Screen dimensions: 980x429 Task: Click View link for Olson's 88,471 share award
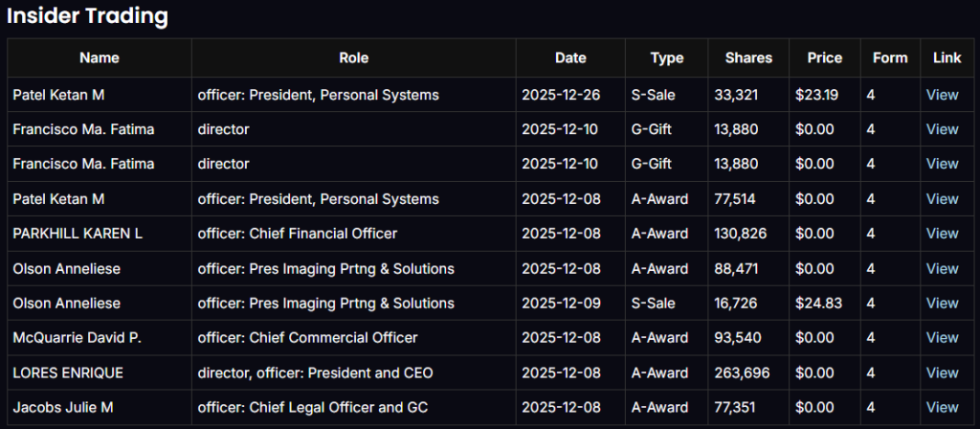(x=942, y=268)
